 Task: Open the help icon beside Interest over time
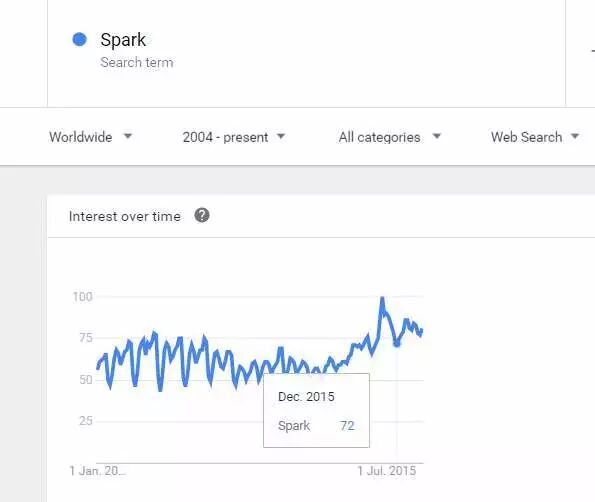click(202, 216)
